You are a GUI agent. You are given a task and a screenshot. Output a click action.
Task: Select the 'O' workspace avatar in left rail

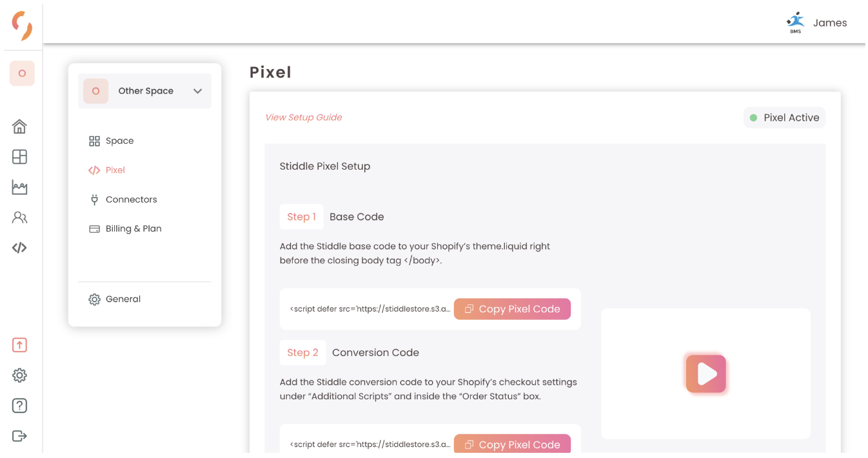22,74
